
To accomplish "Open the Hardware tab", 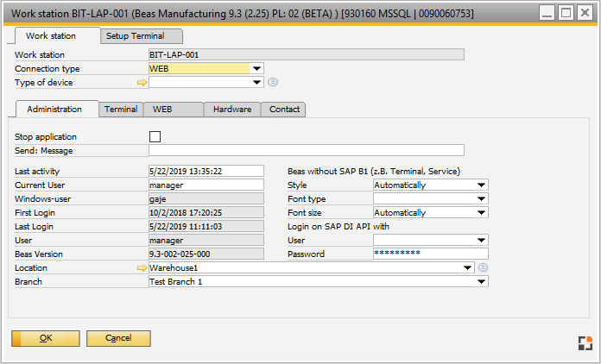I will (232, 110).
